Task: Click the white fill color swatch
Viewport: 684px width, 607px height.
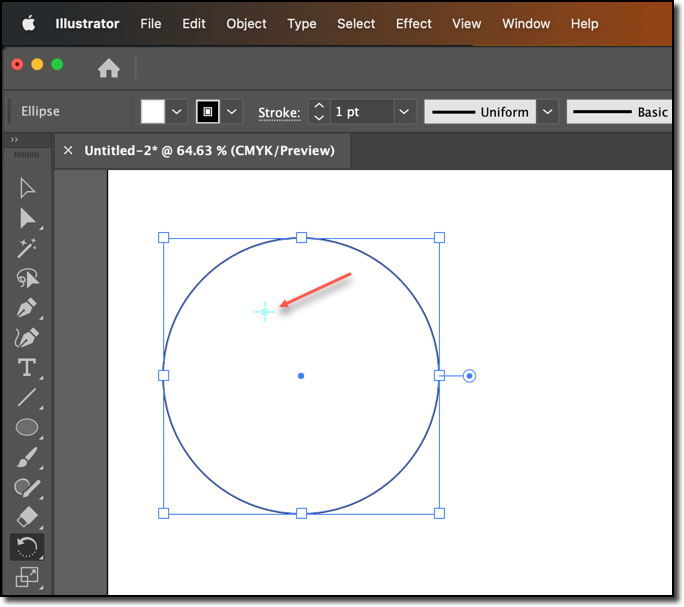Action: pos(153,112)
